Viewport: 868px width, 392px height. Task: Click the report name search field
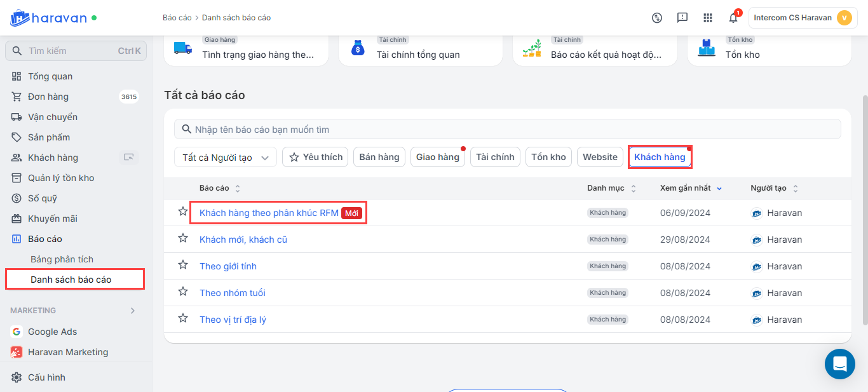tap(507, 130)
